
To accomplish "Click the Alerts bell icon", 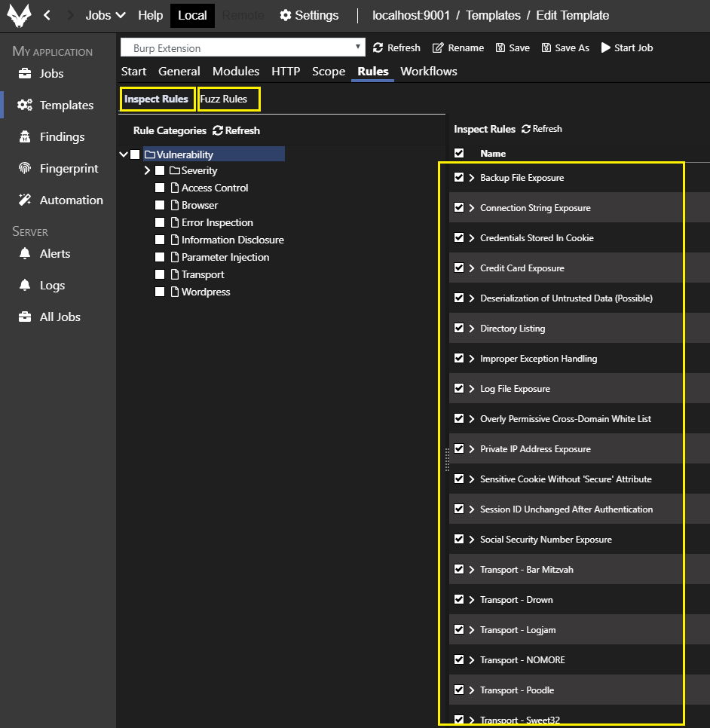I will pyautogui.click(x=25, y=253).
